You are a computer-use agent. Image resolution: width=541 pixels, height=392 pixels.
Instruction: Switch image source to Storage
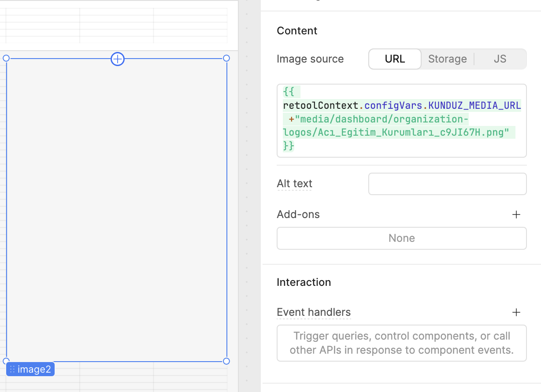point(447,59)
